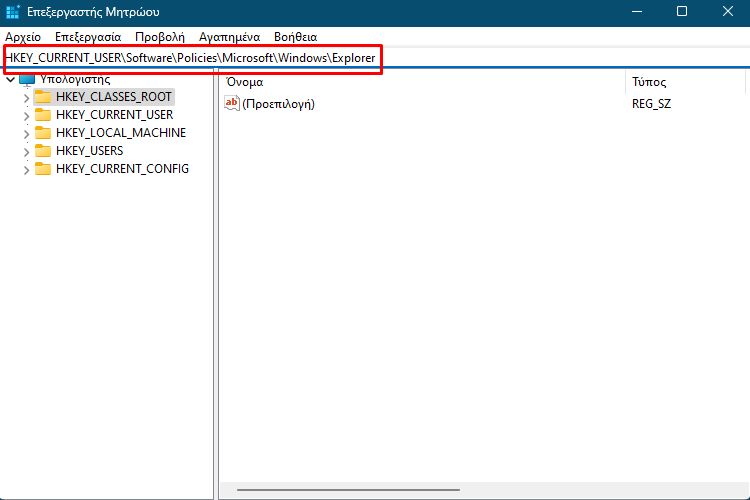The image size is (750, 500).
Task: Expand the HKEY_LOCAL_MACHINE chevron
Action: (26, 134)
